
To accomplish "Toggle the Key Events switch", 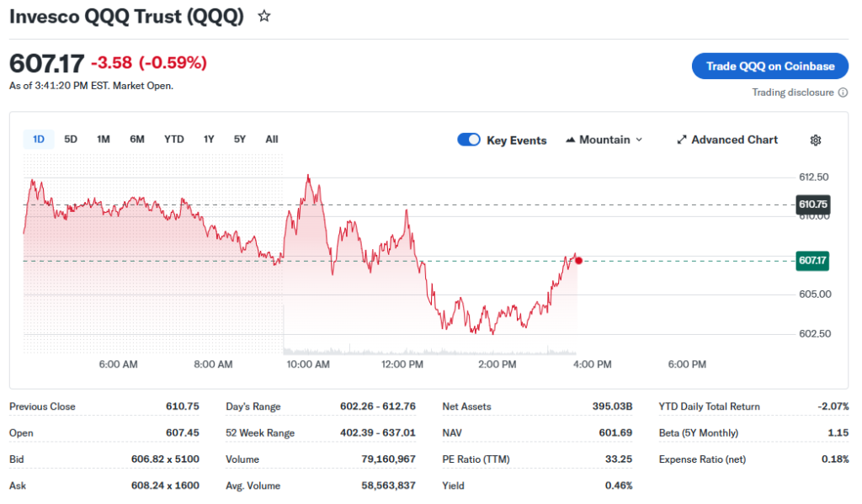I will click(469, 140).
